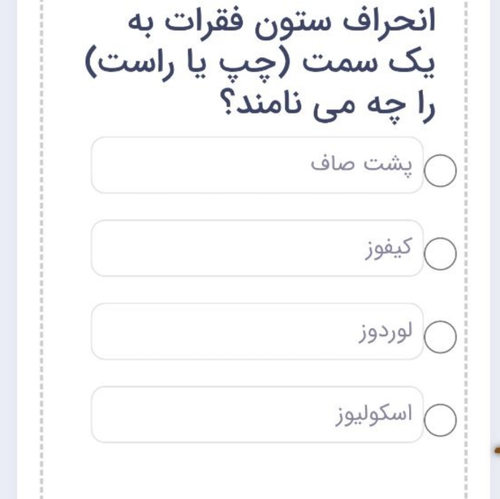Viewport: 500px width, 499px height.
Task: Click the brown object at the right edge
Action: (497, 450)
